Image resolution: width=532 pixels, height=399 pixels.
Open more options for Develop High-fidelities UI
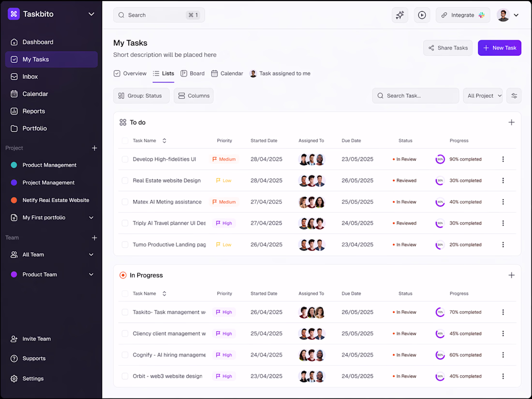tap(503, 159)
